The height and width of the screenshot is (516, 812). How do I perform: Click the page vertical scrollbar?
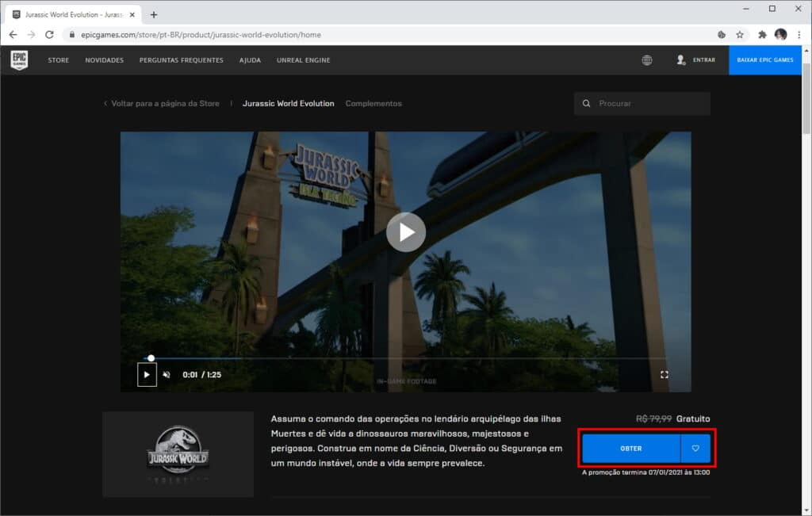[x=806, y=99]
